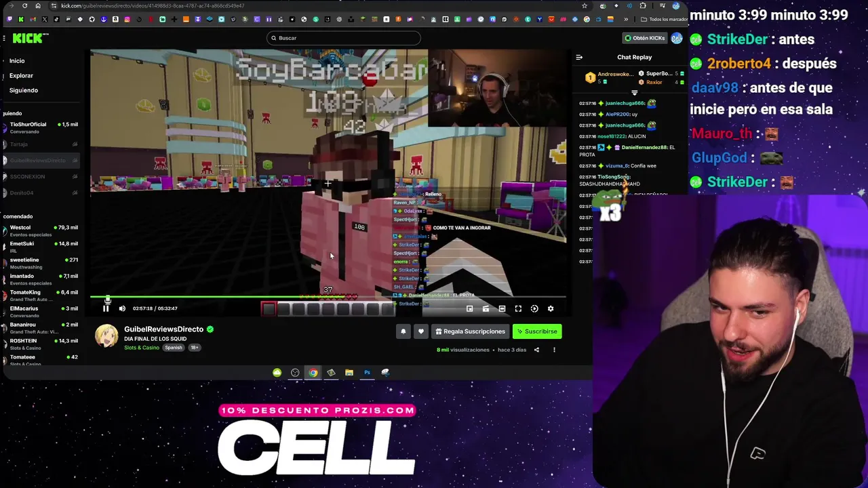Open recommended channel Bananirou
This screenshot has height=488, width=868.
tap(39, 328)
